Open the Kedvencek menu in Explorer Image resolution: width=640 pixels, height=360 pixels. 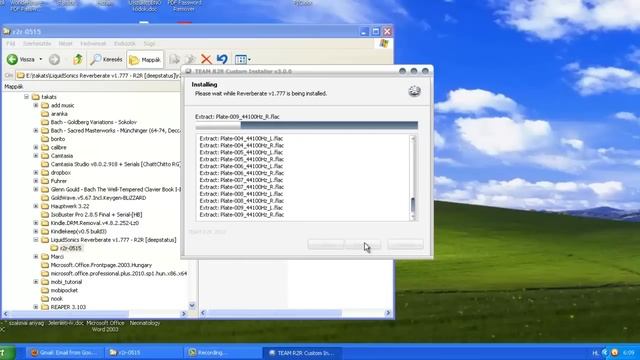click(93, 43)
